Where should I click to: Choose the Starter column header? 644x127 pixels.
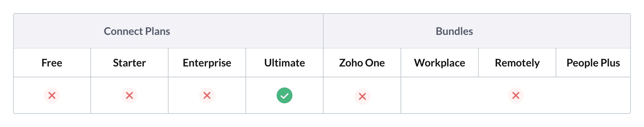click(129, 63)
